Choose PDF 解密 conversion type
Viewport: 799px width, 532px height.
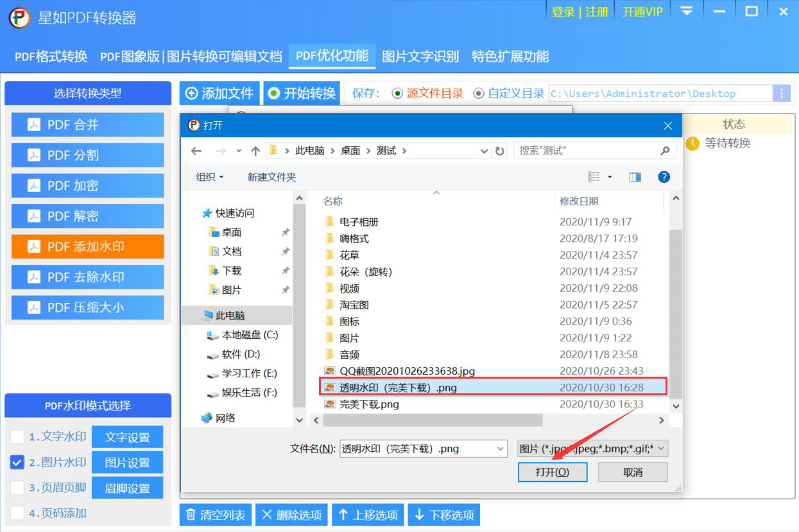(x=87, y=216)
